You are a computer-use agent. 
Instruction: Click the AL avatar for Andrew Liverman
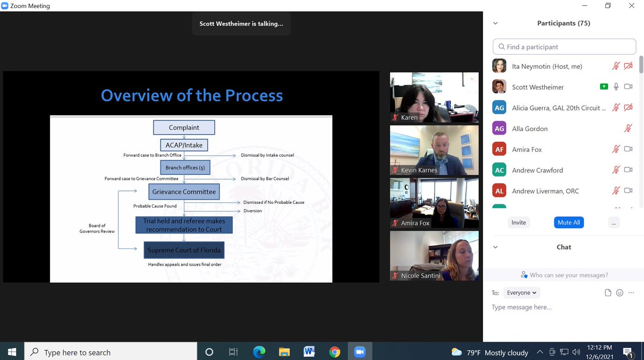pos(499,191)
